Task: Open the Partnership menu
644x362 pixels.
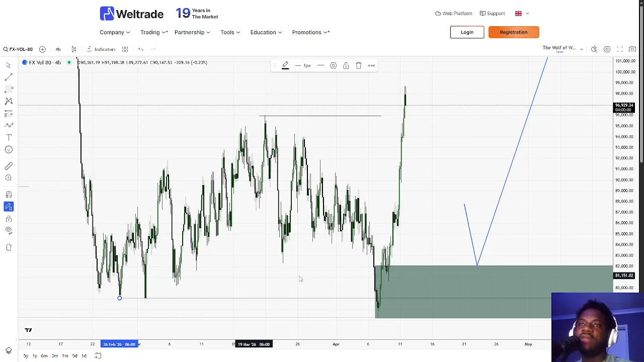Action: tap(192, 32)
